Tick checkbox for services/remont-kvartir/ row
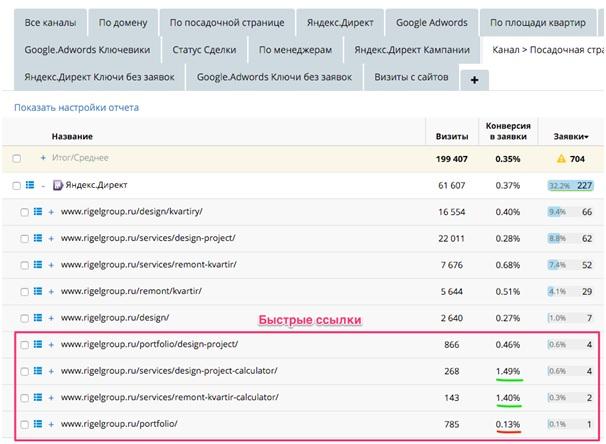This screenshot has width=606, height=444. point(24,265)
